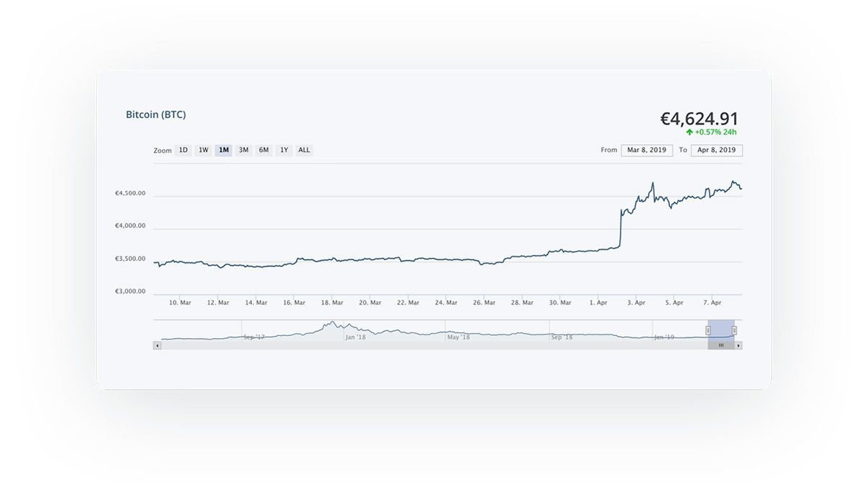
Task: Click Sep '18 region in navigator
Action: click(561, 336)
